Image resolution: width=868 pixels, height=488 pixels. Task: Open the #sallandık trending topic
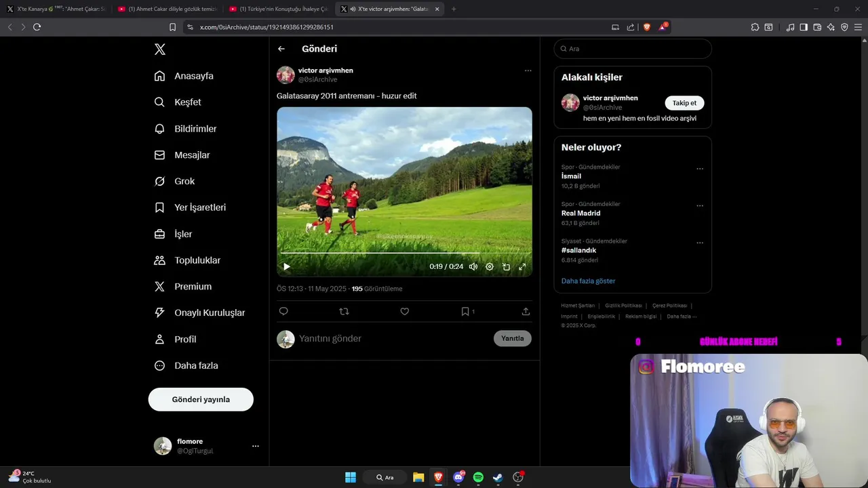coord(578,250)
